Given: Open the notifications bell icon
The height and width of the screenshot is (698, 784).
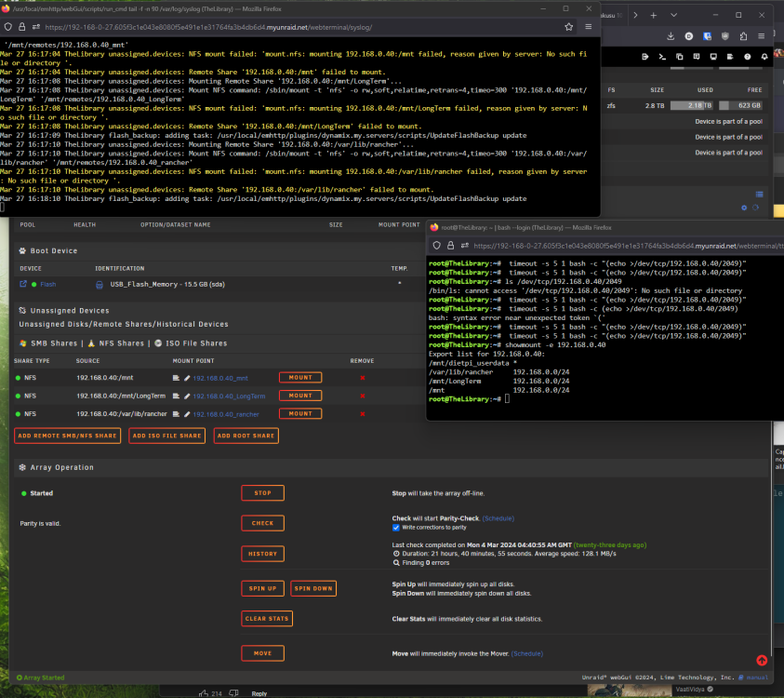Looking at the screenshot, I should [764, 57].
